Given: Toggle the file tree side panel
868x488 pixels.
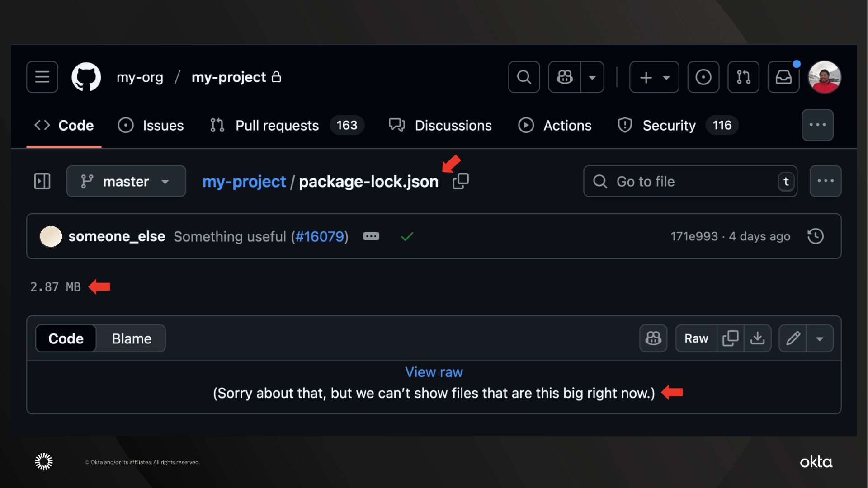Looking at the screenshot, I should [x=42, y=181].
